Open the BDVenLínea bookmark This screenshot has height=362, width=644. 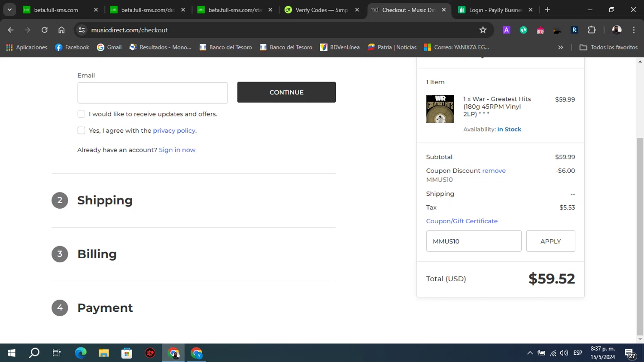340,47
